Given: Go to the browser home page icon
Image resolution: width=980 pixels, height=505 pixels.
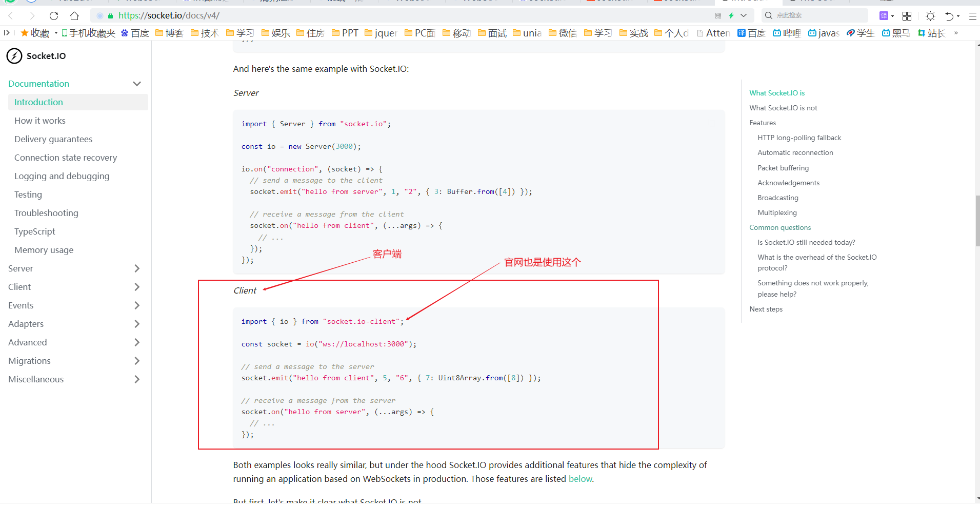Looking at the screenshot, I should click(x=74, y=15).
